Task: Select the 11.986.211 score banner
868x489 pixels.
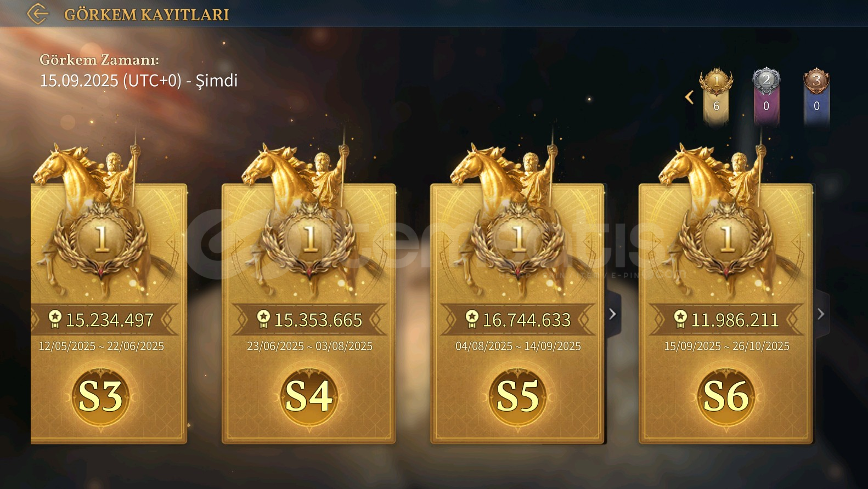Action: point(726,320)
